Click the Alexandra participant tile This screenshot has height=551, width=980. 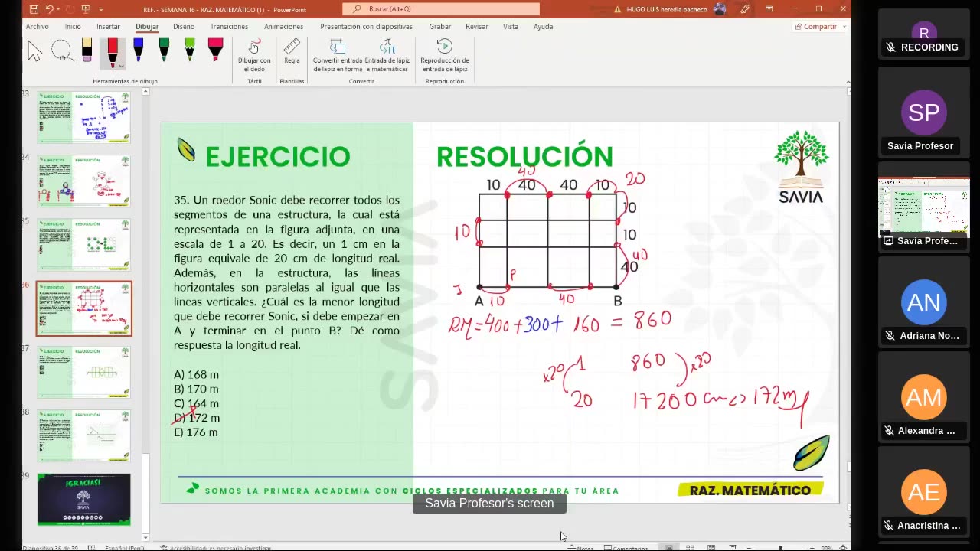click(x=923, y=399)
